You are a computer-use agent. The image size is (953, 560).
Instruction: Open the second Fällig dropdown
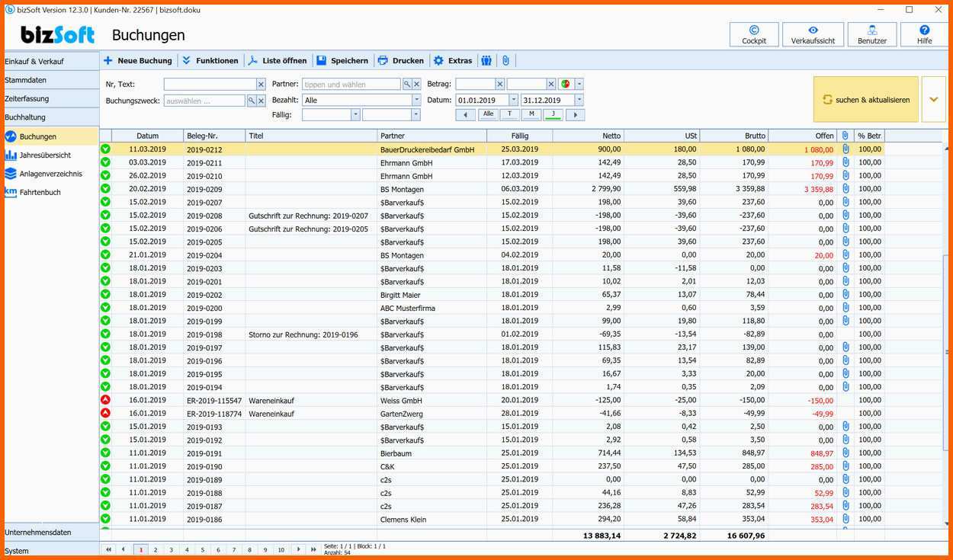click(416, 115)
